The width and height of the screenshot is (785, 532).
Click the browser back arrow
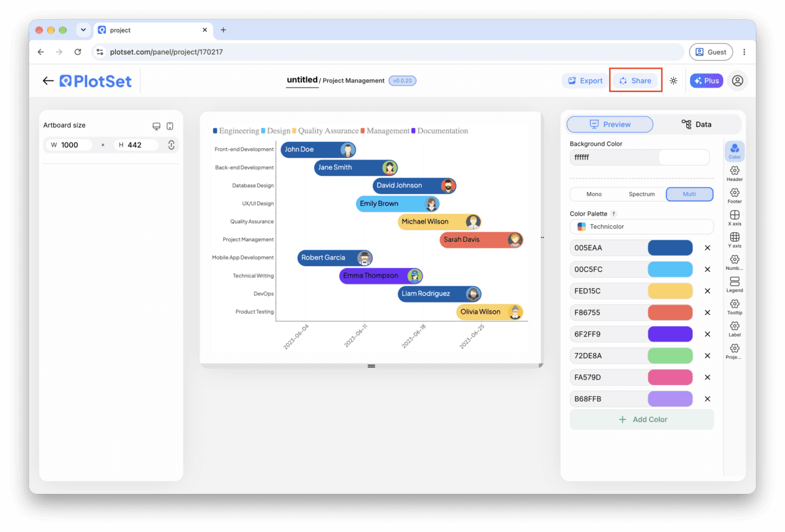coord(41,52)
